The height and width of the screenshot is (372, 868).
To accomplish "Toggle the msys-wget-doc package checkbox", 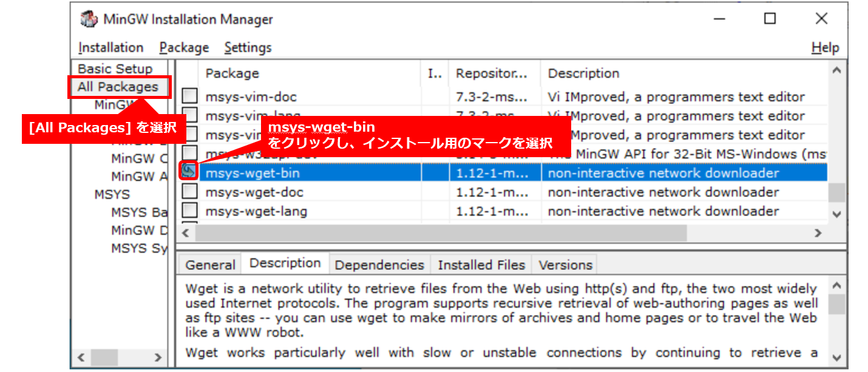I will click(190, 192).
